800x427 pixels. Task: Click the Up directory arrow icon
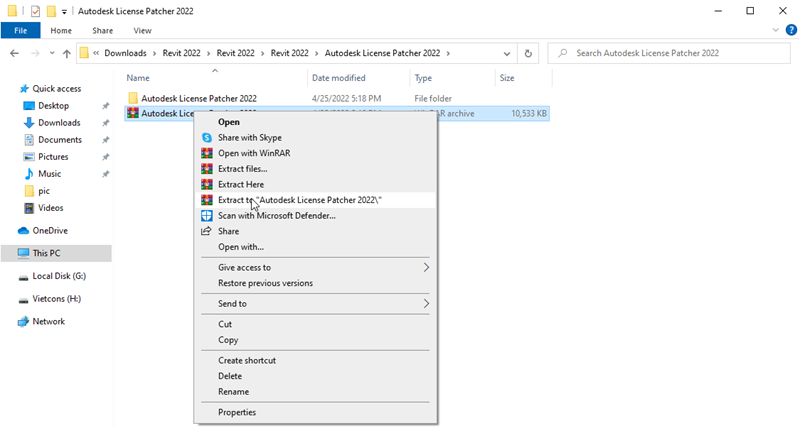pyautogui.click(x=67, y=53)
